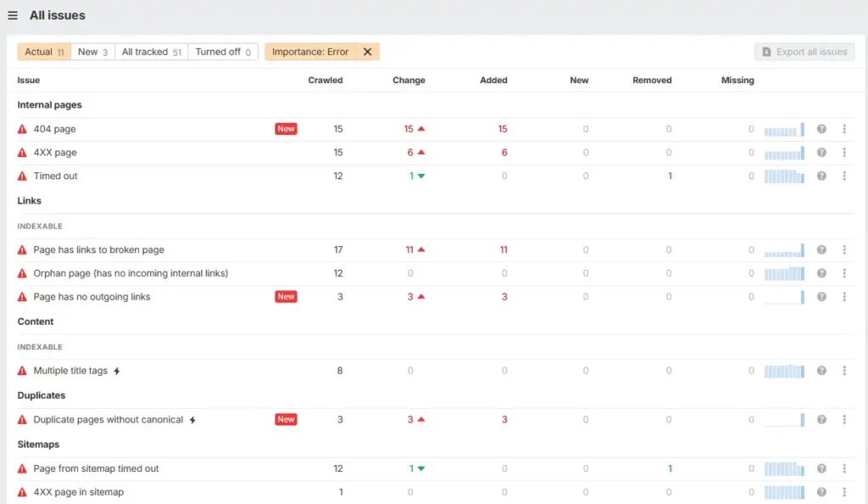Open the All tracked tab
The image size is (868, 504).
pyautogui.click(x=151, y=52)
